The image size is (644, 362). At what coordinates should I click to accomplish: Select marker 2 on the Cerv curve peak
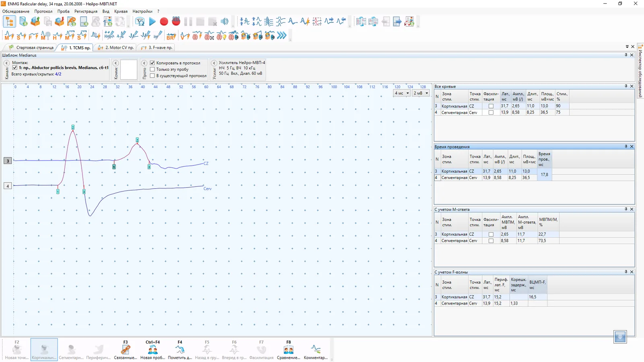pos(73,127)
